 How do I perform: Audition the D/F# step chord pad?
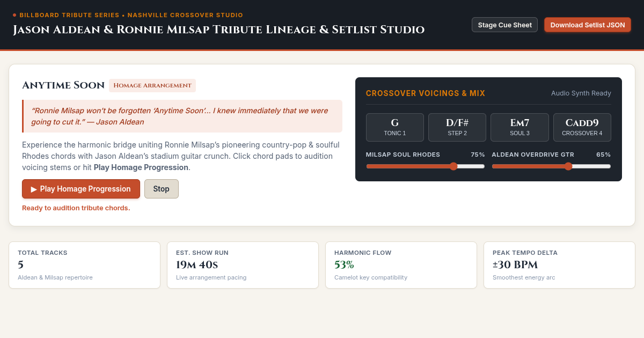pos(457,127)
